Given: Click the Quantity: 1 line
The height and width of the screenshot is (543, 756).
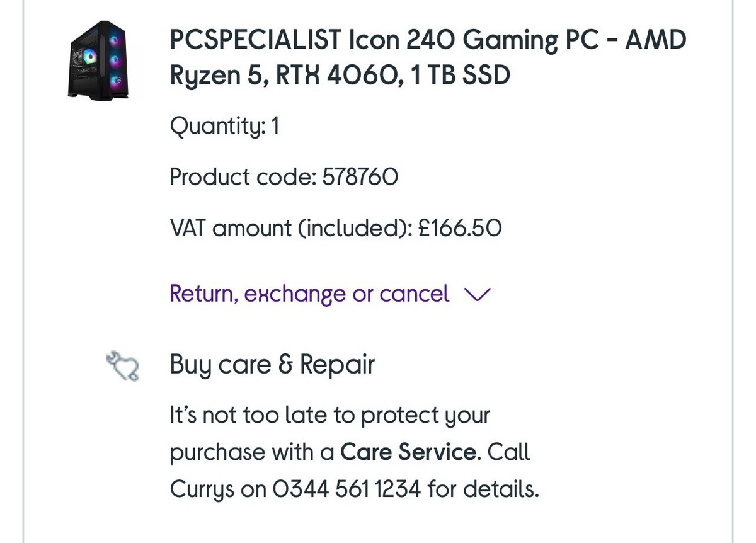Looking at the screenshot, I should point(224,127).
